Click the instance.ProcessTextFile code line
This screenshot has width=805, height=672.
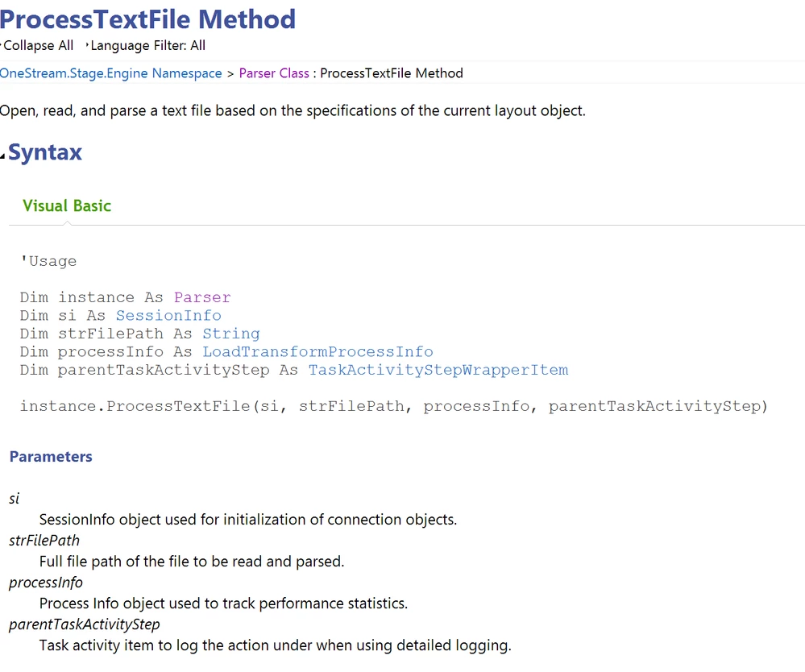(x=394, y=406)
